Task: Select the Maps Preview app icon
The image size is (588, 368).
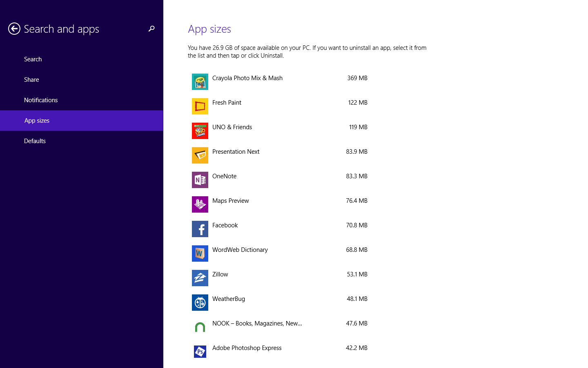Action: 200,204
